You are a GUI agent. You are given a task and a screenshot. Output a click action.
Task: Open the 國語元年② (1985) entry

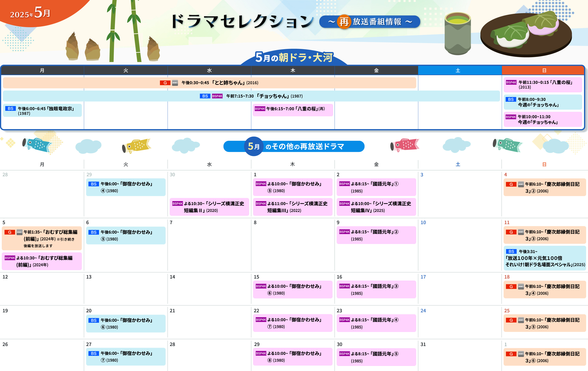pos(376,235)
